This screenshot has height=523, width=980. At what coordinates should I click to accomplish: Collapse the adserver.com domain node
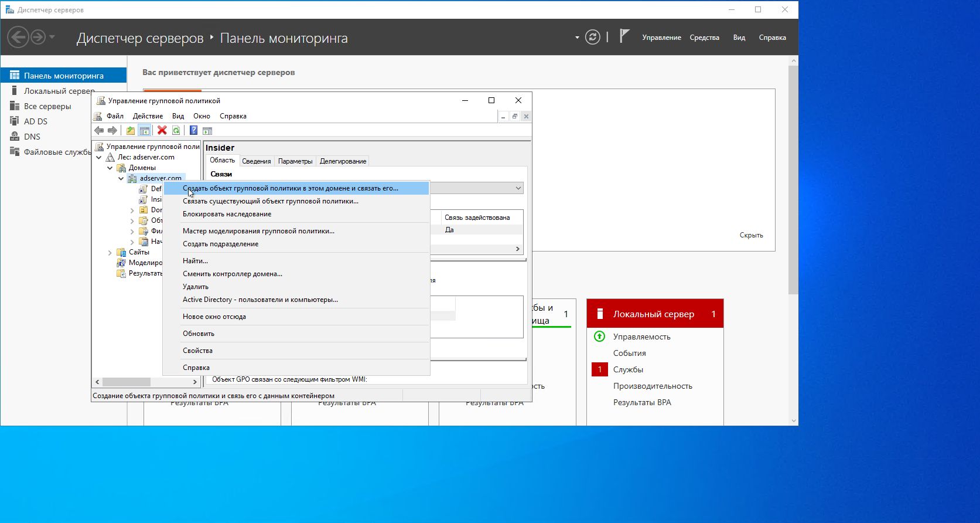[x=121, y=178]
